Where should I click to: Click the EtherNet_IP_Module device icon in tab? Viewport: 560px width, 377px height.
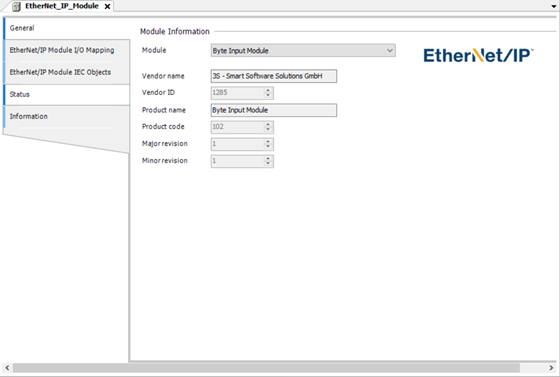[16, 6]
